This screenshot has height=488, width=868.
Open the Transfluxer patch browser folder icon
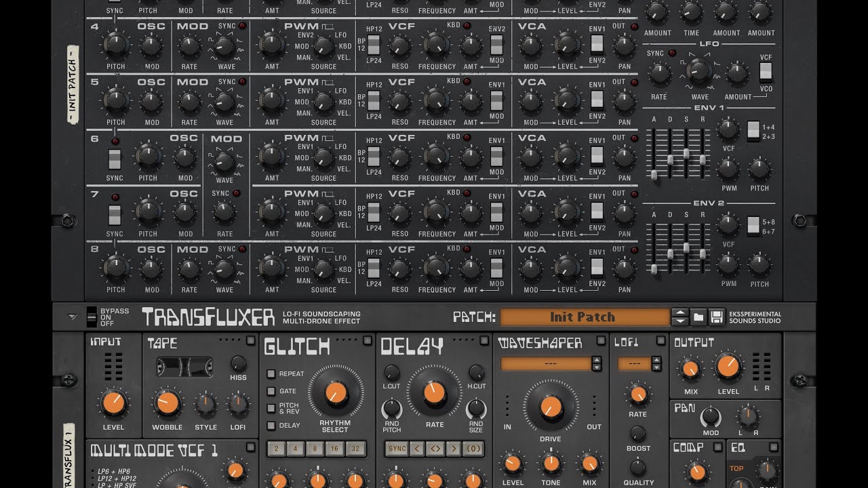point(698,317)
